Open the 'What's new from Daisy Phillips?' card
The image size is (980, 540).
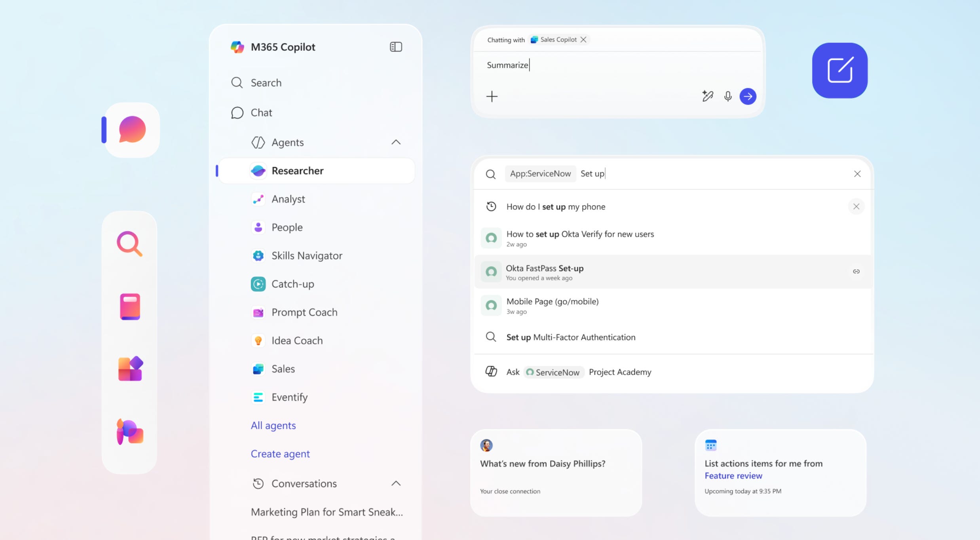coord(556,473)
